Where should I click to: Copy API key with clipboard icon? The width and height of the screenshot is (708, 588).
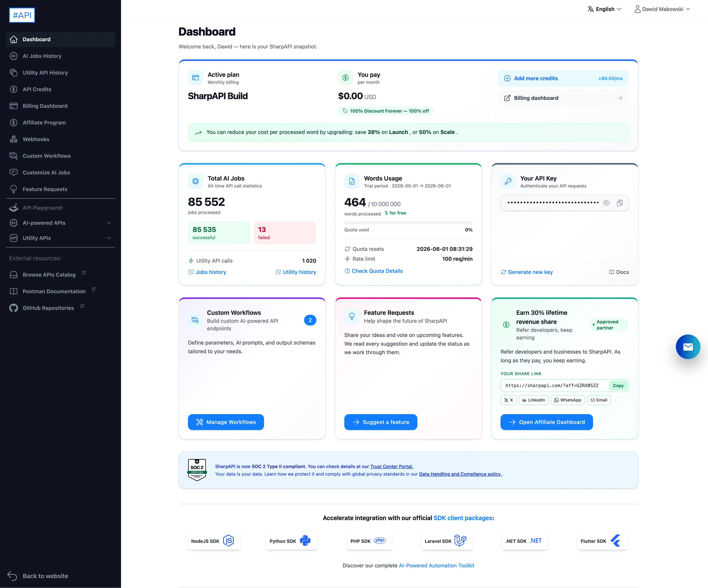620,203
